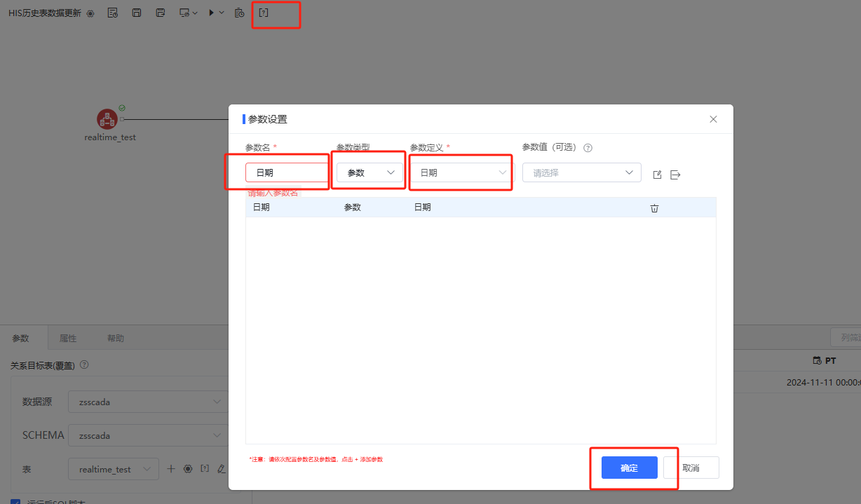This screenshot has width=861, height=504.
Task: Open parameter settings [?] icon in top toolbar
Action: [x=264, y=13]
